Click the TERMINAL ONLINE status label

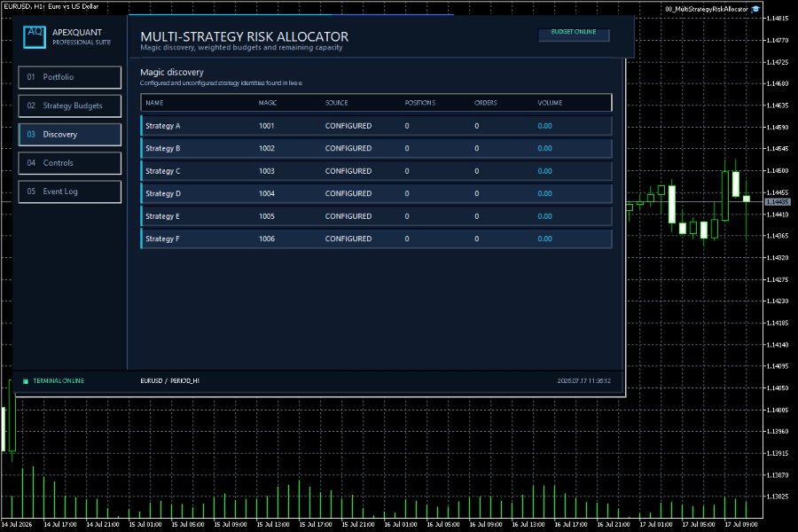tap(59, 380)
